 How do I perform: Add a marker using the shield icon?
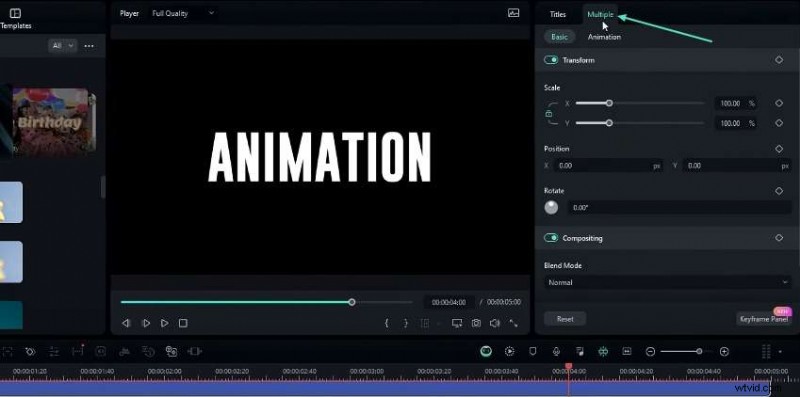tap(533, 351)
